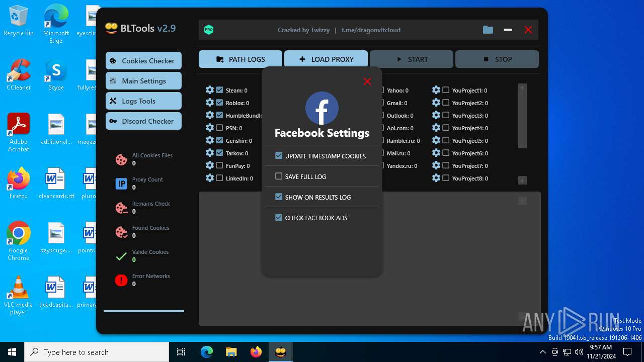
Task: Open Tarkov settings gear icon
Action: 210,153
